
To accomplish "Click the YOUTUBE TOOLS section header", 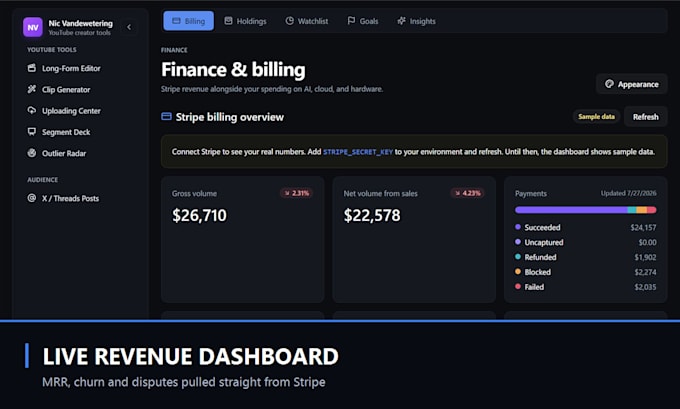I will coord(52,49).
